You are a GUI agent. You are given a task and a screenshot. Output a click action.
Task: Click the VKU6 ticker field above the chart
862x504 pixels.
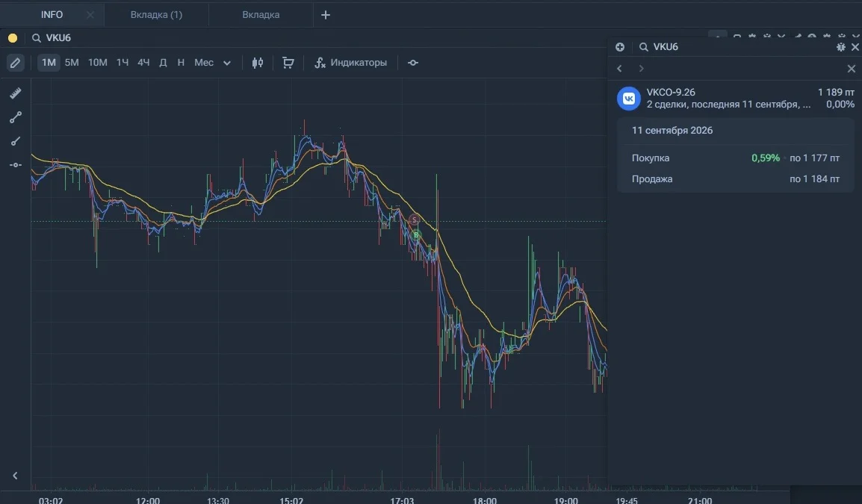coord(58,38)
